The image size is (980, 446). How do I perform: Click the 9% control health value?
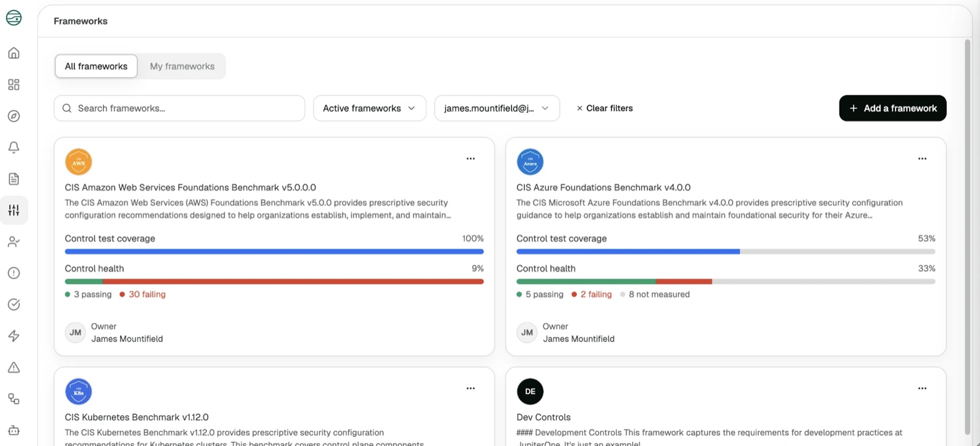point(478,268)
